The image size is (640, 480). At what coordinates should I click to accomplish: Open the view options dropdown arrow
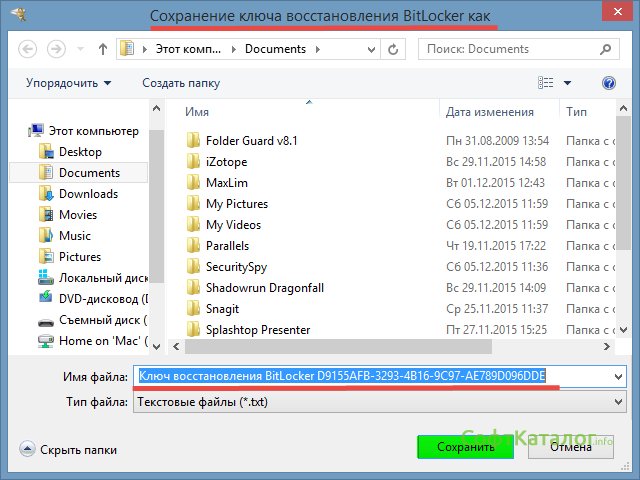click(x=568, y=83)
